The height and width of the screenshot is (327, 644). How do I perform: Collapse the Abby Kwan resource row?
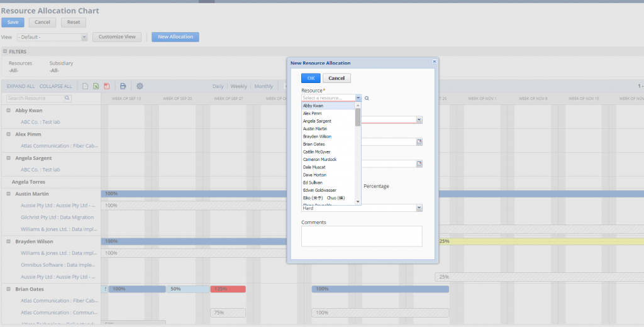coord(9,110)
